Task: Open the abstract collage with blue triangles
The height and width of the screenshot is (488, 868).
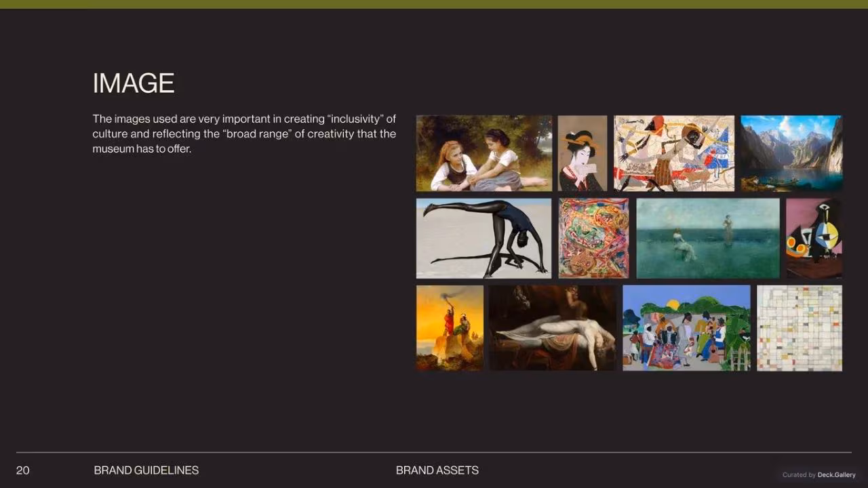Action: click(674, 153)
